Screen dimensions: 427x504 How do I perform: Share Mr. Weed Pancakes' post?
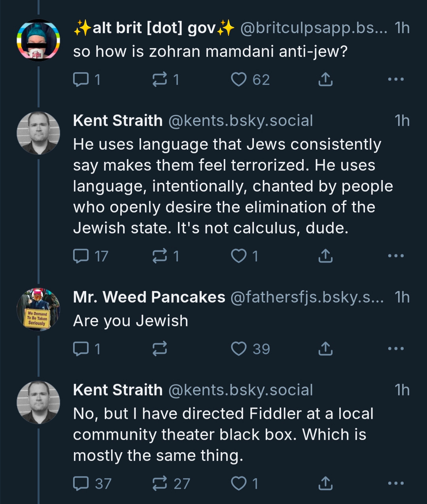(325, 349)
